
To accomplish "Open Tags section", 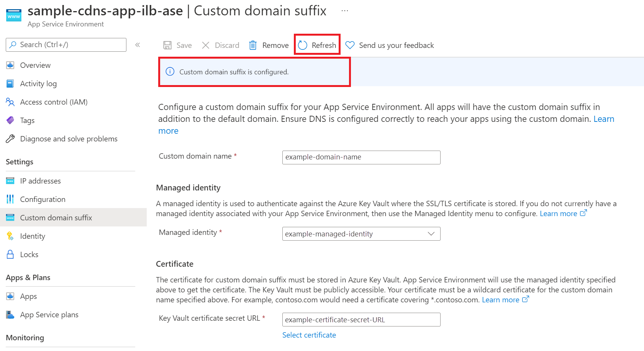I will pos(27,120).
